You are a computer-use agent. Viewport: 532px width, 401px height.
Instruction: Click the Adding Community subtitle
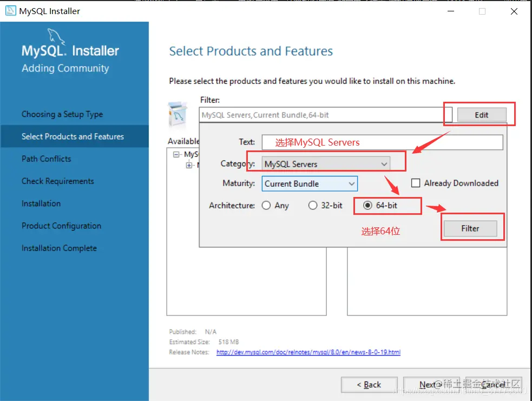[x=65, y=68]
